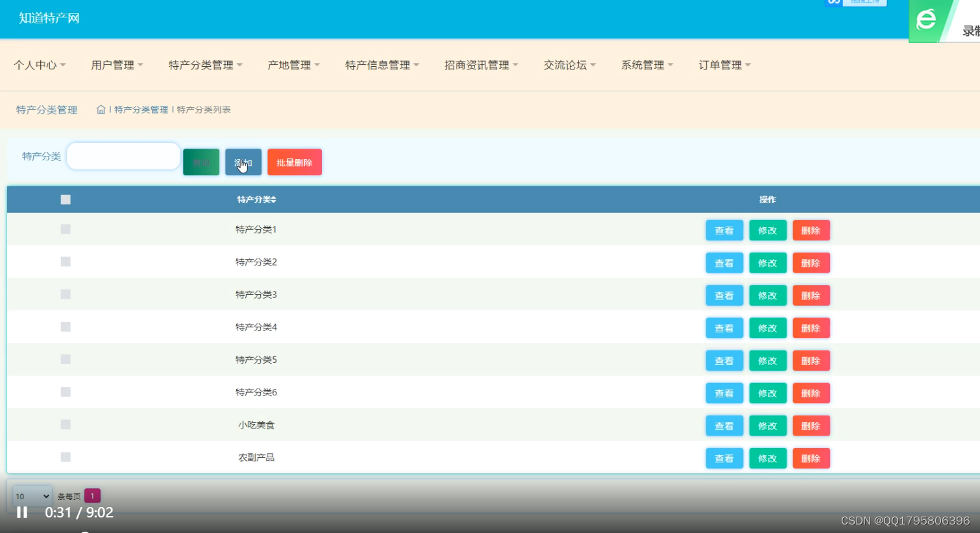Check the box for 特产分类6 row
This screenshot has width=980, height=533.
point(66,391)
